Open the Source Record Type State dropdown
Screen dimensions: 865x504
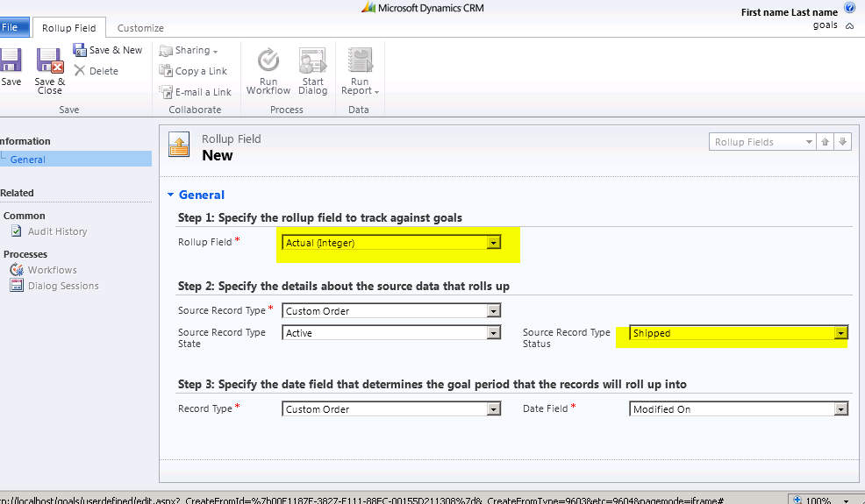click(391, 333)
